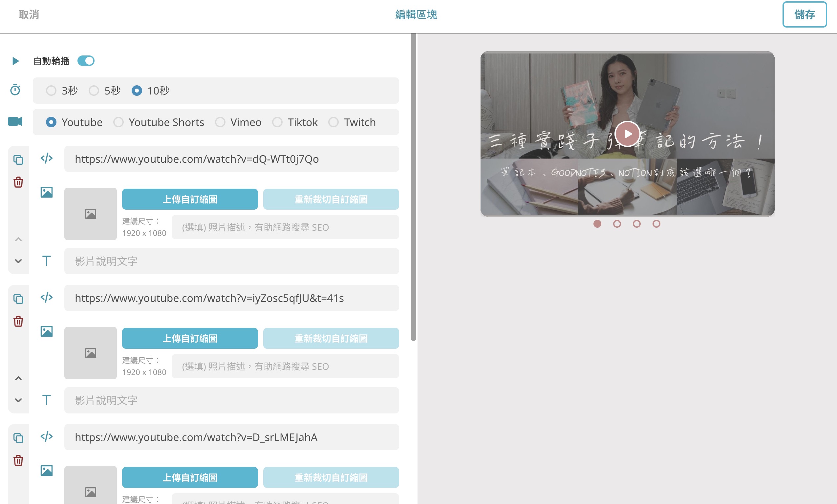The height and width of the screenshot is (504, 837).
Task: Upload custom thumbnail for first video
Action: pos(190,199)
